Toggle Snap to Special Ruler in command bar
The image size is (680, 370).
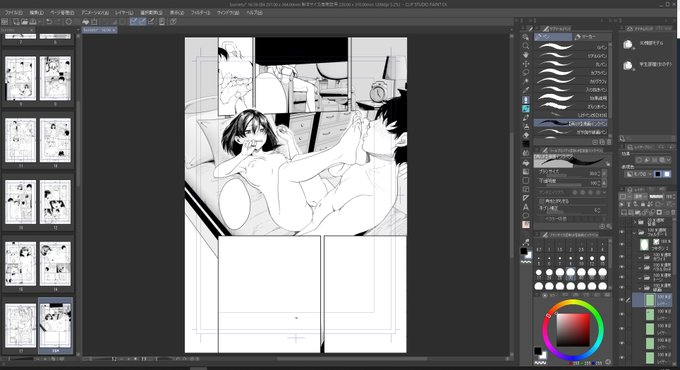142,21
